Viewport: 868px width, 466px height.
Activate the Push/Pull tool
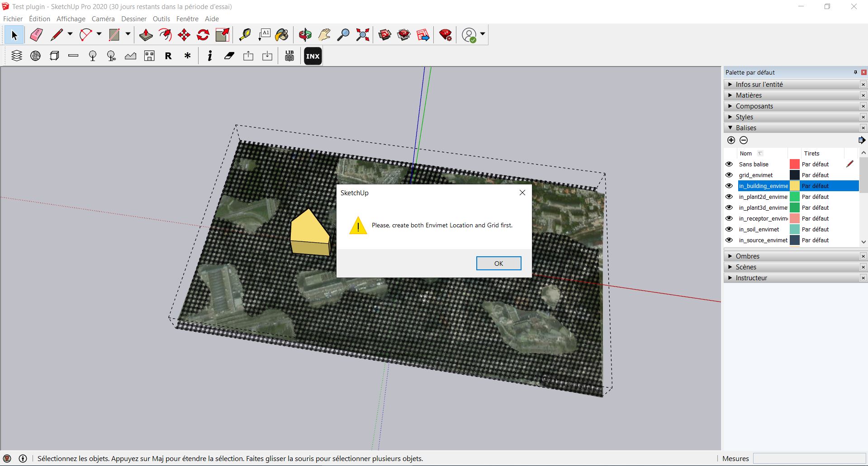146,34
